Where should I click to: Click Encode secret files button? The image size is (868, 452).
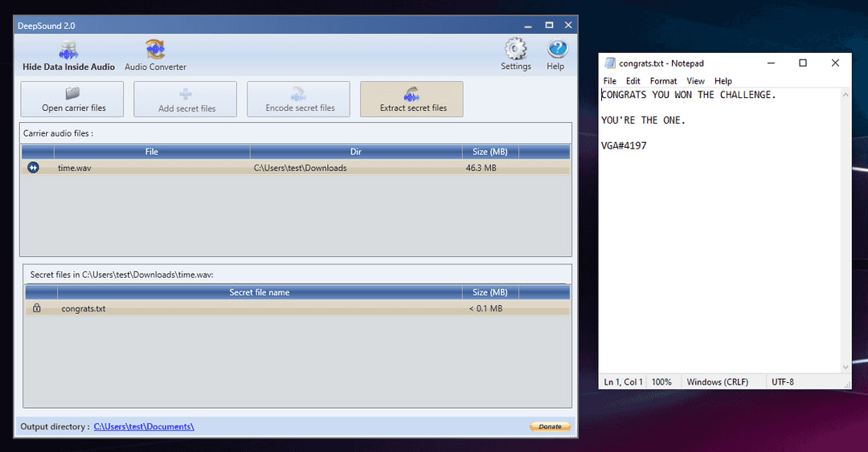298,99
